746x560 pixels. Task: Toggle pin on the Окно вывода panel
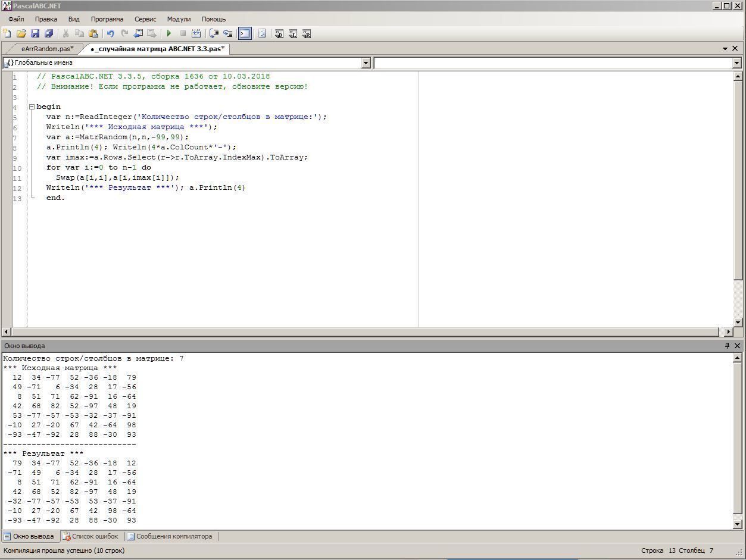click(727, 346)
